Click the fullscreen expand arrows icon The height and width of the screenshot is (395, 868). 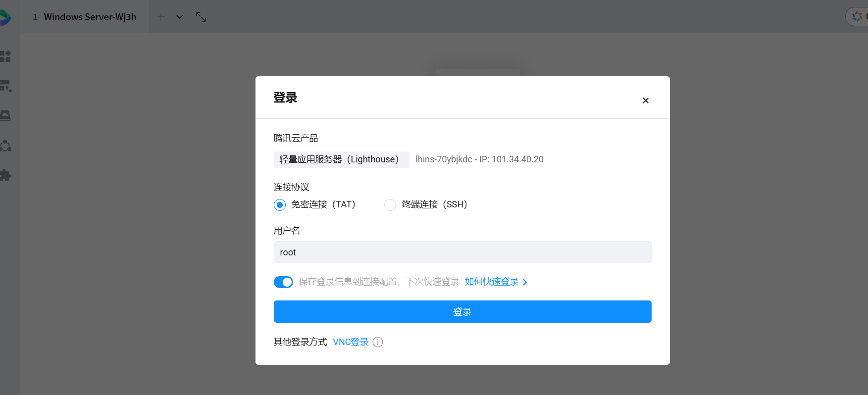pyautogui.click(x=201, y=17)
